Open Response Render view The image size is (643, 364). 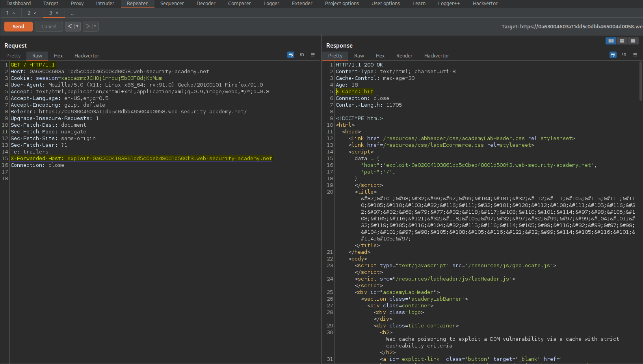click(404, 56)
